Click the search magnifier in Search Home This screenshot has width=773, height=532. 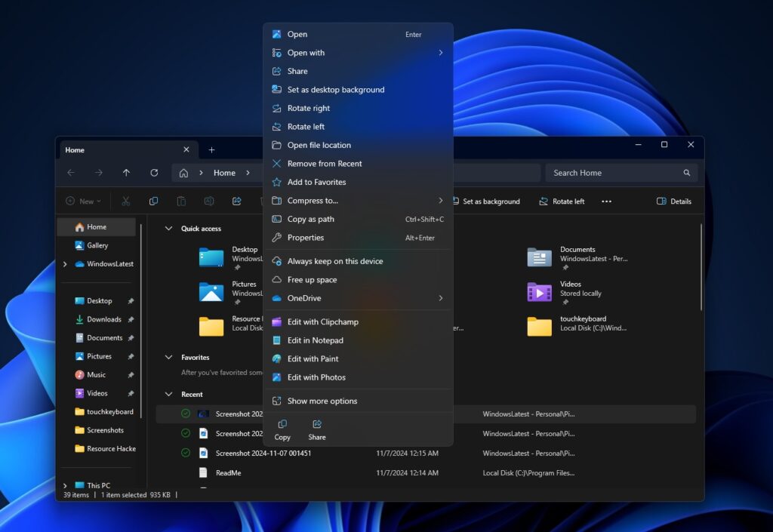point(686,173)
